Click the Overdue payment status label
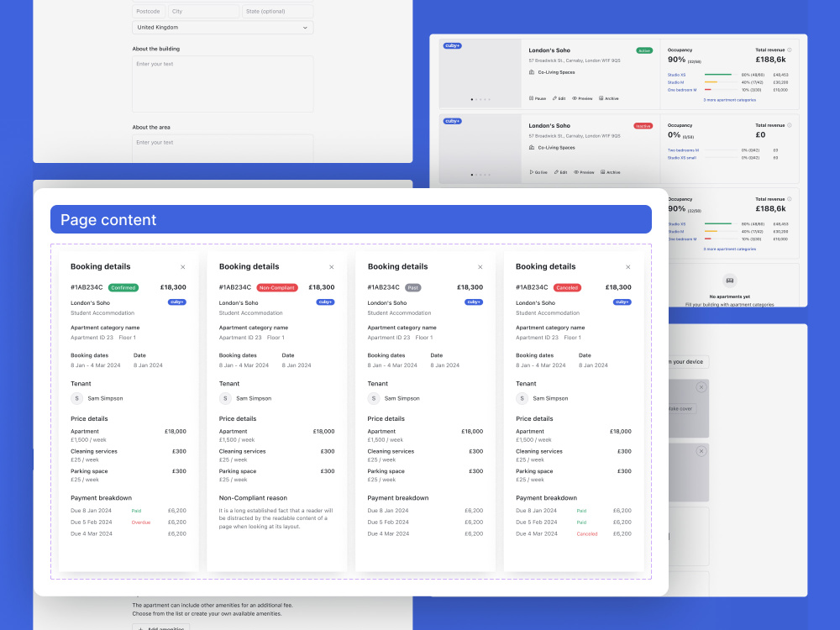Image resolution: width=840 pixels, height=630 pixels. 141,522
